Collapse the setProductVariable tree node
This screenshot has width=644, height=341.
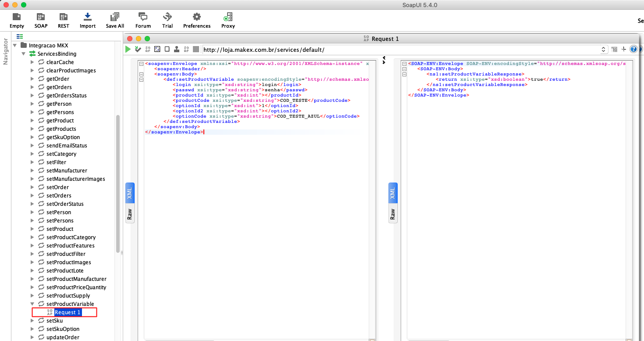point(32,304)
